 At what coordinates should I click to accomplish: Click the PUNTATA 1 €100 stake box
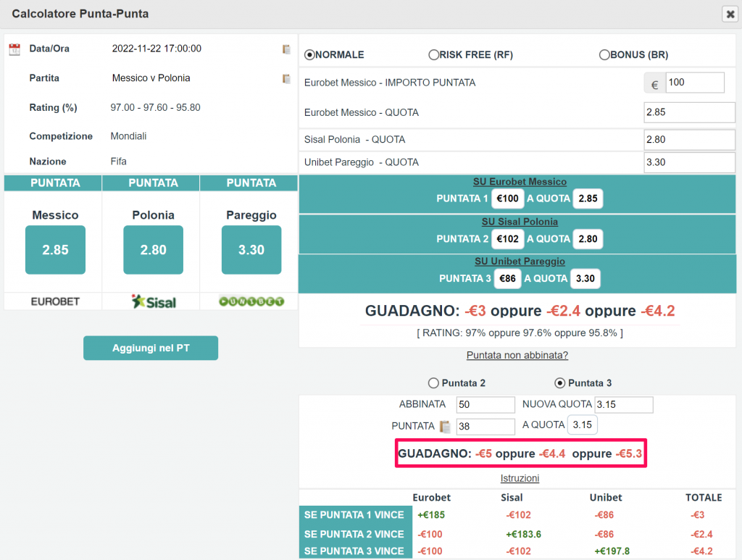tap(508, 198)
